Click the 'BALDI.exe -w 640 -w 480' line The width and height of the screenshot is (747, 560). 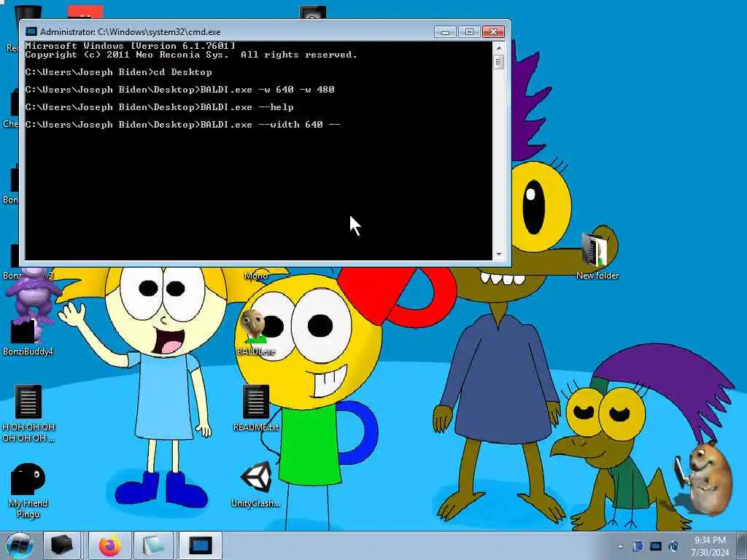(179, 90)
